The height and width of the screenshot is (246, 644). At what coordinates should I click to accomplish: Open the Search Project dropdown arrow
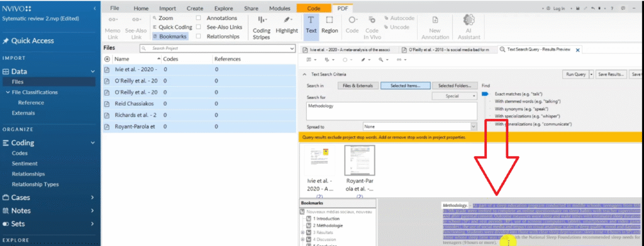292,48
